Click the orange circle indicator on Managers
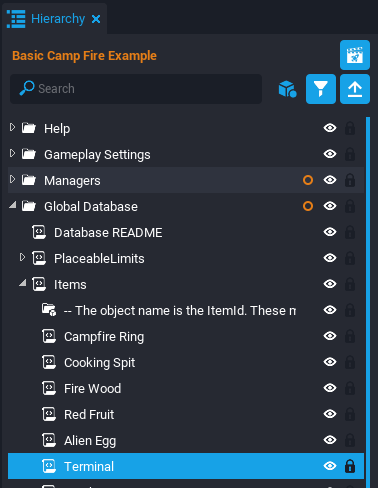The height and width of the screenshot is (488, 378). tap(308, 180)
